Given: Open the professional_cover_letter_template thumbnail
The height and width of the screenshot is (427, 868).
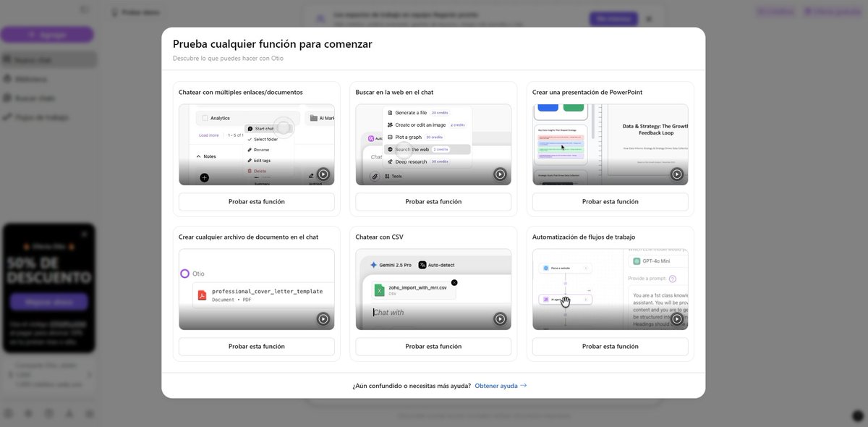Looking at the screenshot, I should 257,289.
